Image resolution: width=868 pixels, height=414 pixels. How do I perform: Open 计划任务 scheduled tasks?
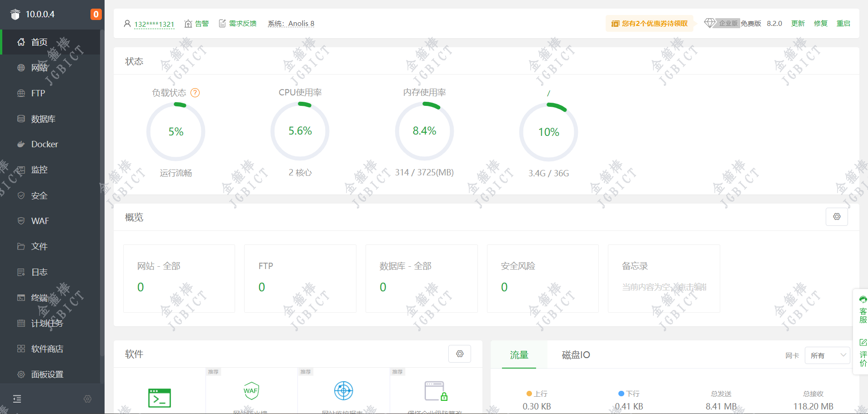[x=50, y=323]
